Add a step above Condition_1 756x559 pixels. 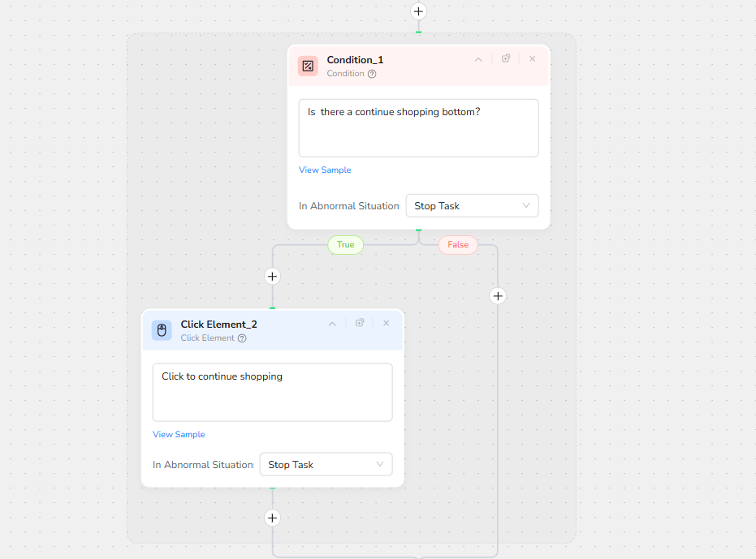click(418, 11)
